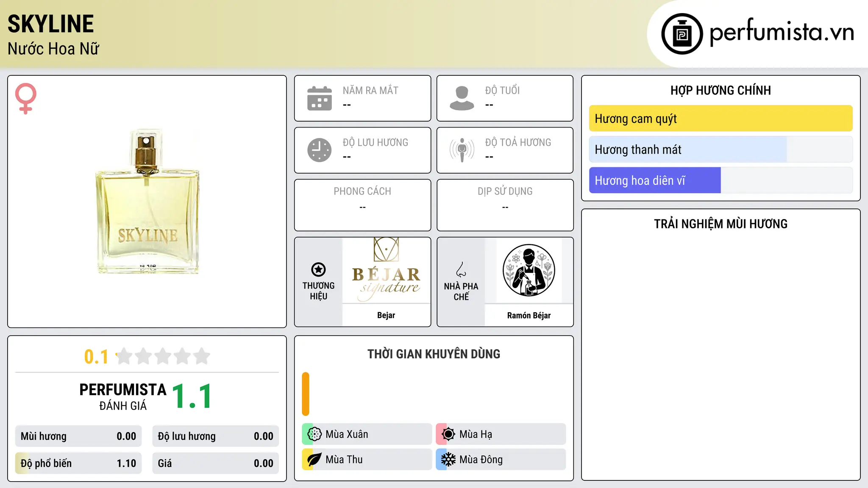Screen dimensions: 868x488
Task: Click the snowflake icon for Mùa Đông
Action: (448, 460)
